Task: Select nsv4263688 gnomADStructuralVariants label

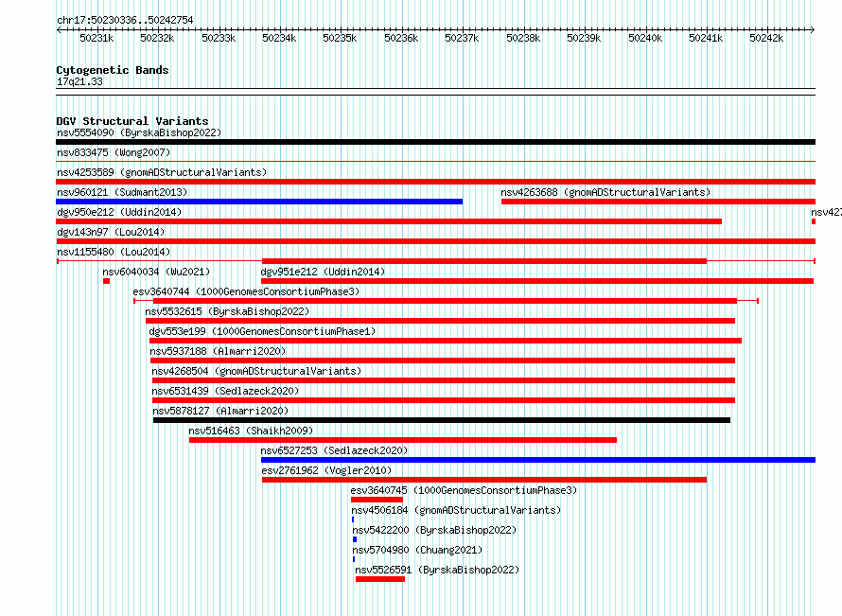Action: 605,192
